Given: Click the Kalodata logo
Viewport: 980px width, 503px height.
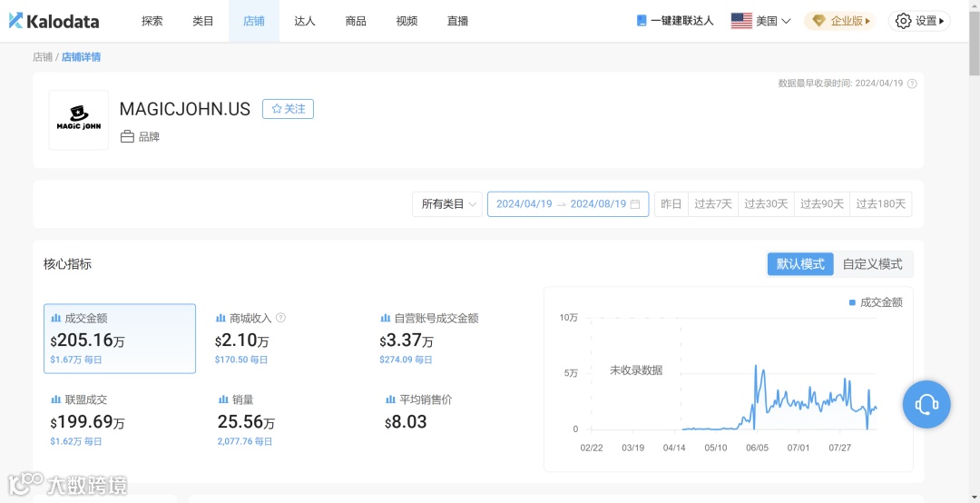Looking at the screenshot, I should [x=54, y=21].
